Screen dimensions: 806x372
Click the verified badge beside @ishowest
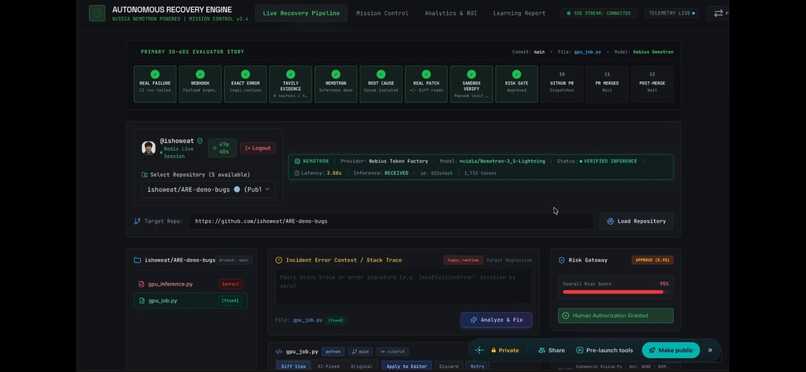[x=200, y=140]
